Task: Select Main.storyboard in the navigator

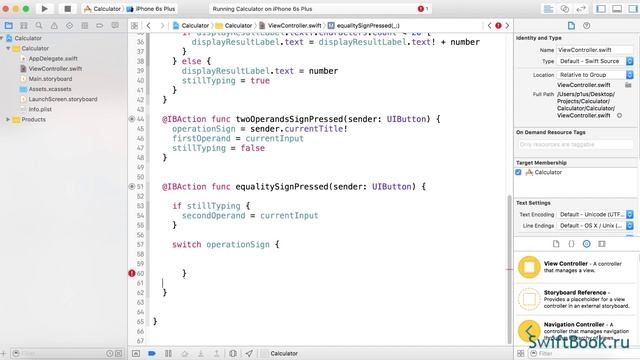Action: (50, 79)
